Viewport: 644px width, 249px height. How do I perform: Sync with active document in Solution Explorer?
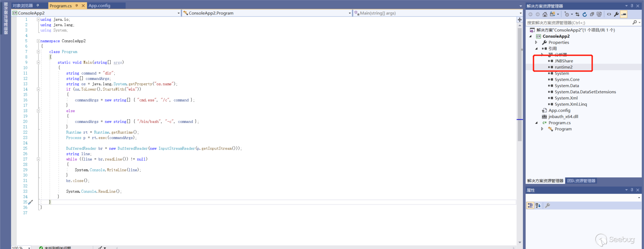577,14
